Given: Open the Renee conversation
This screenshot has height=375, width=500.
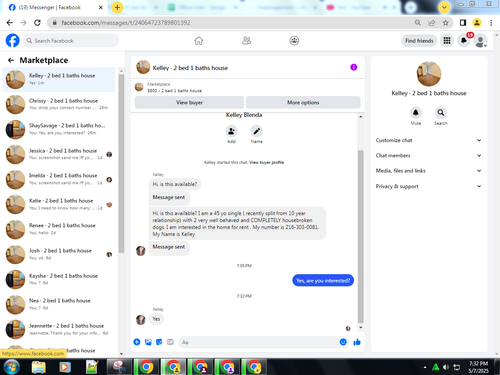Looking at the screenshot, I should [59, 229].
